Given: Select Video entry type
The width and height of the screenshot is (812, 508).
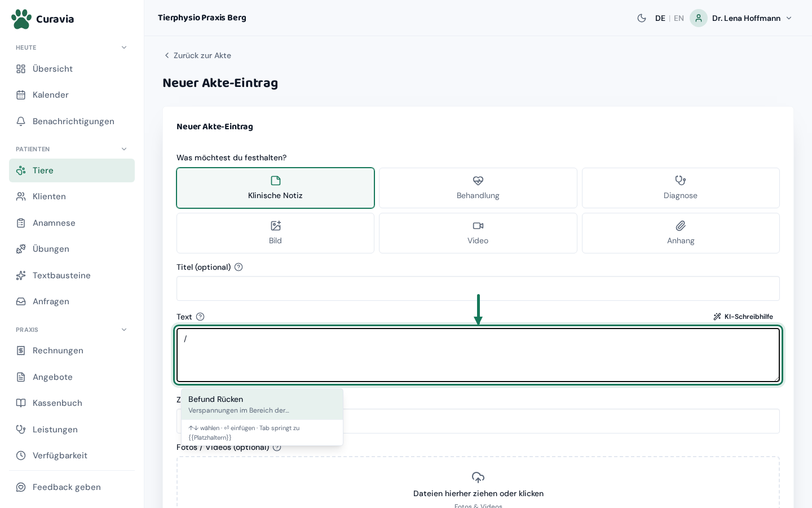Looking at the screenshot, I should (478, 233).
